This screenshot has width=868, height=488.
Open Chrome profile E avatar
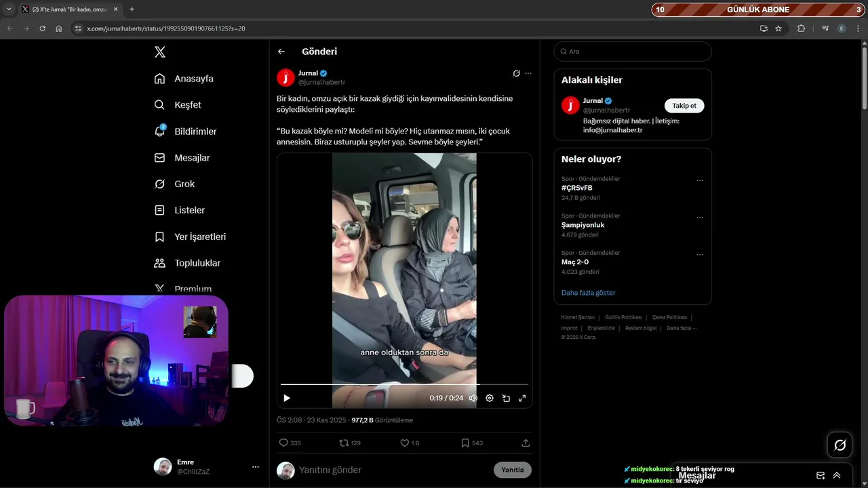(x=842, y=28)
